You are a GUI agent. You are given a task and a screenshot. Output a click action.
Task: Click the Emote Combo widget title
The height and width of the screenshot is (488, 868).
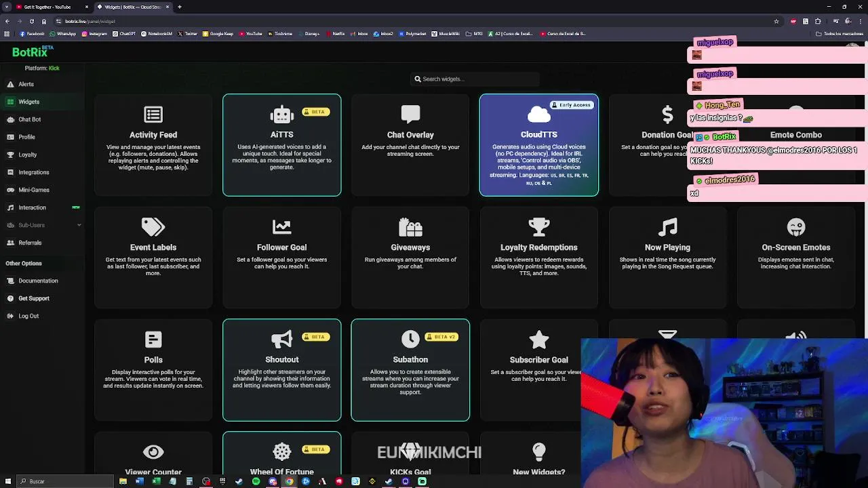click(796, 135)
